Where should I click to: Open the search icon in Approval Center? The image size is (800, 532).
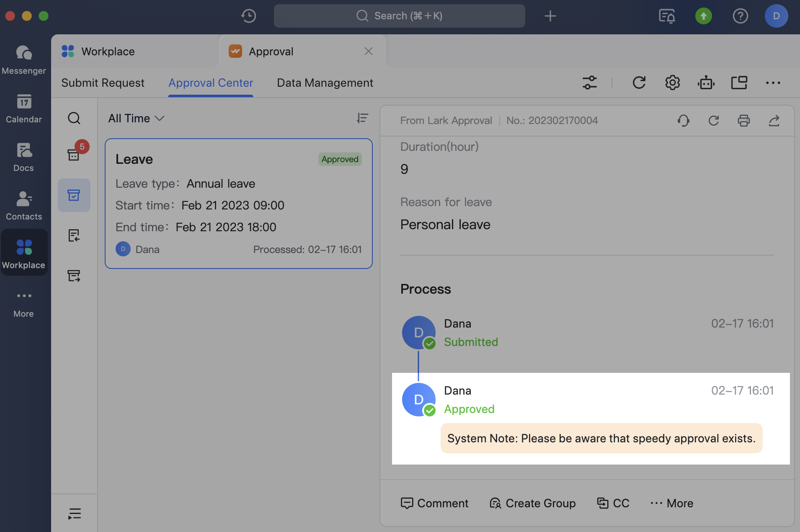tap(74, 118)
